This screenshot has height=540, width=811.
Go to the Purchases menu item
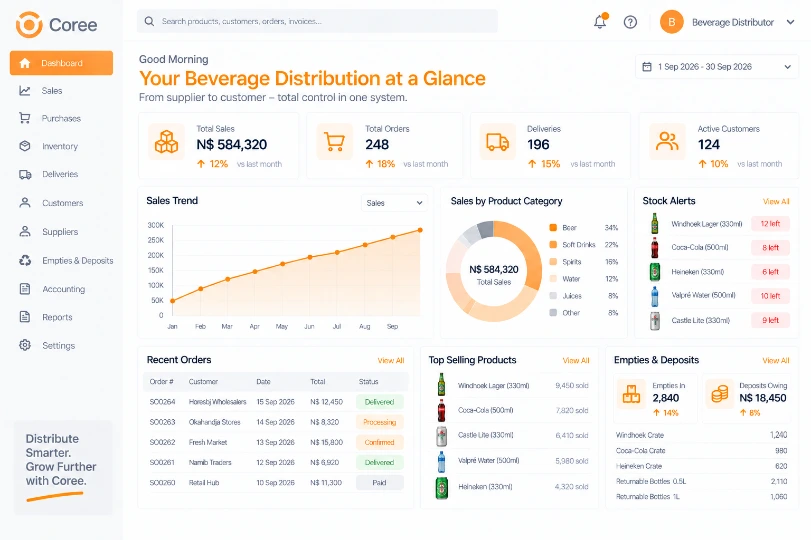61,118
